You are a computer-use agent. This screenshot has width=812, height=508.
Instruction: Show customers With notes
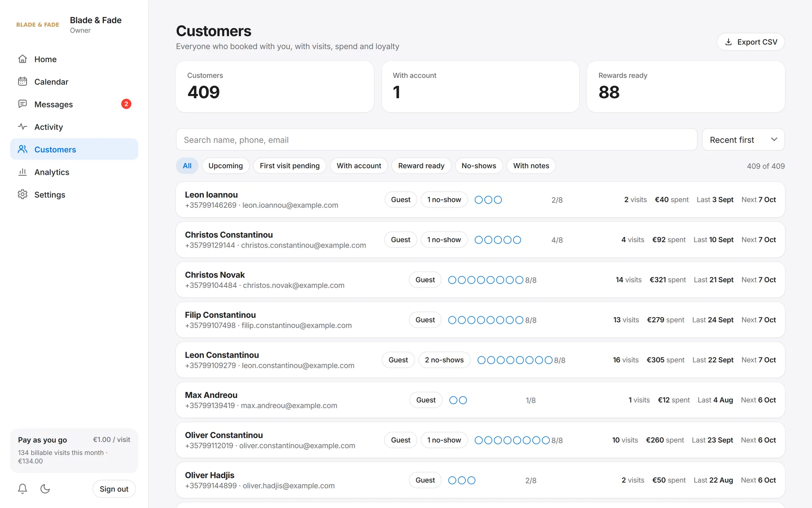pyautogui.click(x=531, y=166)
